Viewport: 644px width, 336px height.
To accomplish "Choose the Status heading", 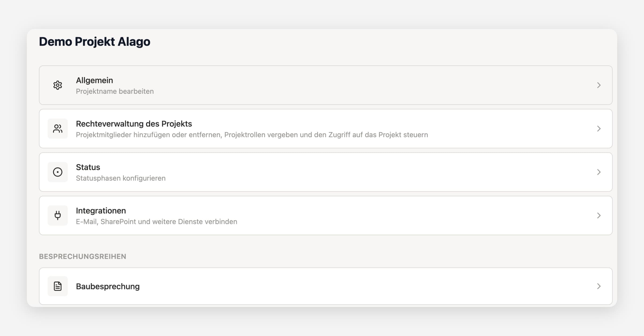I will pos(88,167).
